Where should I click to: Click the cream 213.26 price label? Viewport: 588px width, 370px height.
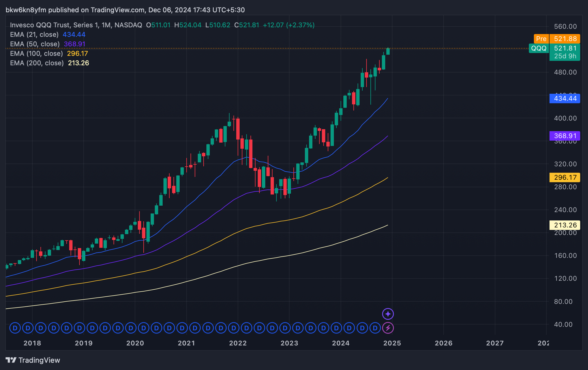click(x=565, y=225)
